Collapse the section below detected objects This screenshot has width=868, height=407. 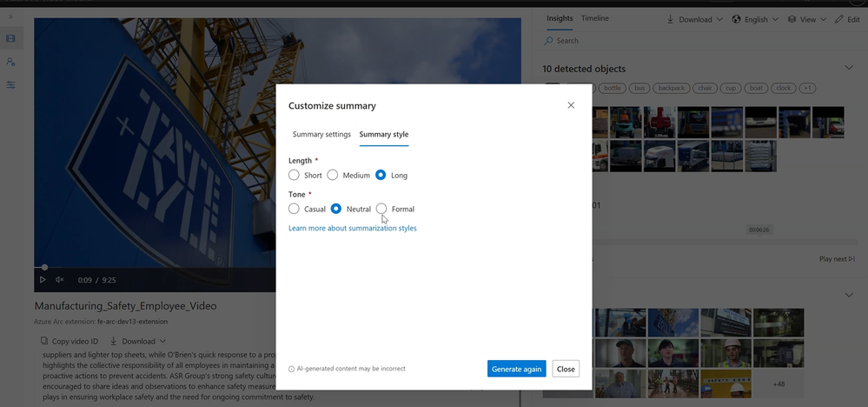point(849,295)
